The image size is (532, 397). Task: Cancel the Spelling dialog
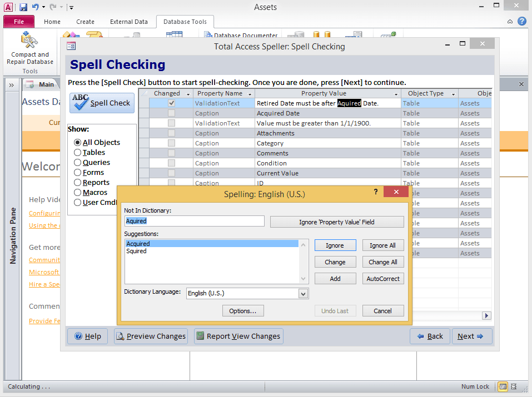click(383, 311)
